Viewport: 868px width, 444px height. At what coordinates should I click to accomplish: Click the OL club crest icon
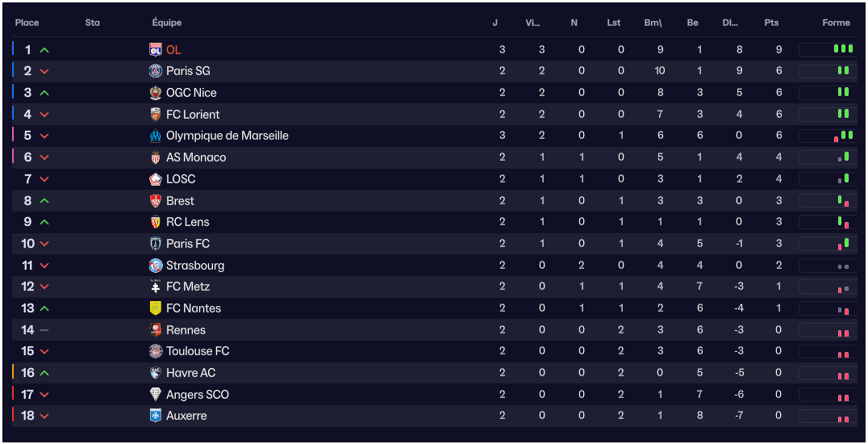click(x=156, y=49)
